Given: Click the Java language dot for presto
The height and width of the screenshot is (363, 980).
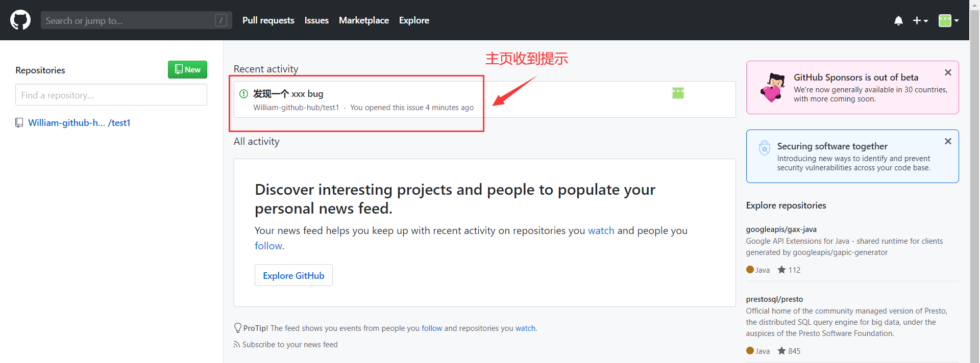Looking at the screenshot, I should tap(750, 351).
